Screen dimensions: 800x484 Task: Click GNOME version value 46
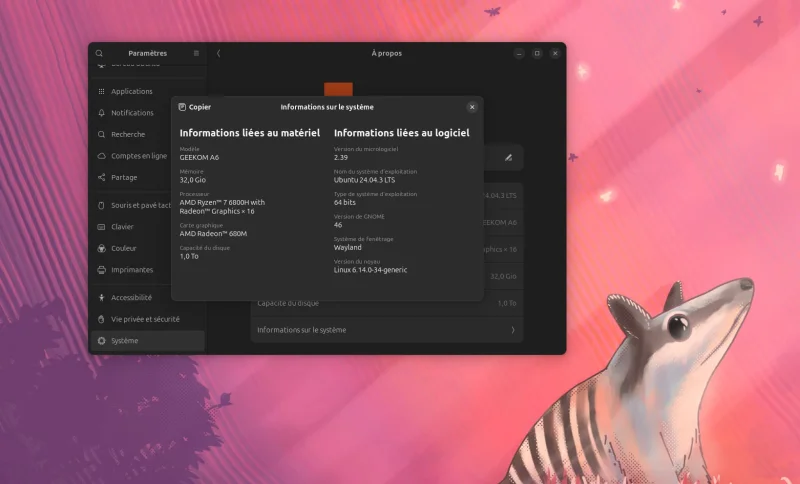338,225
